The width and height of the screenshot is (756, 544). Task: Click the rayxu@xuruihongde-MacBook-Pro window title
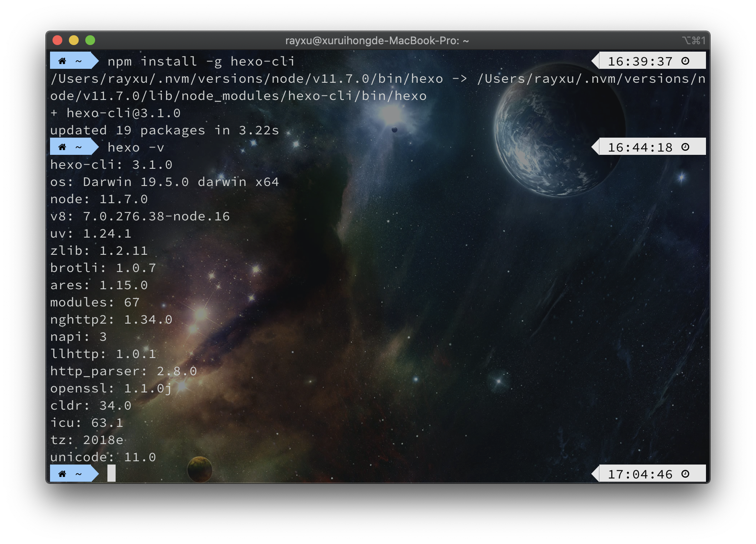(377, 41)
